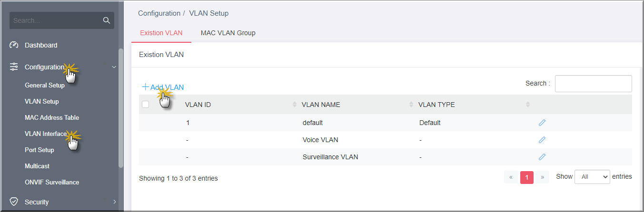The width and height of the screenshot is (644, 212).
Task: Click the search magnifier icon in sidebar
Action: pyautogui.click(x=106, y=20)
